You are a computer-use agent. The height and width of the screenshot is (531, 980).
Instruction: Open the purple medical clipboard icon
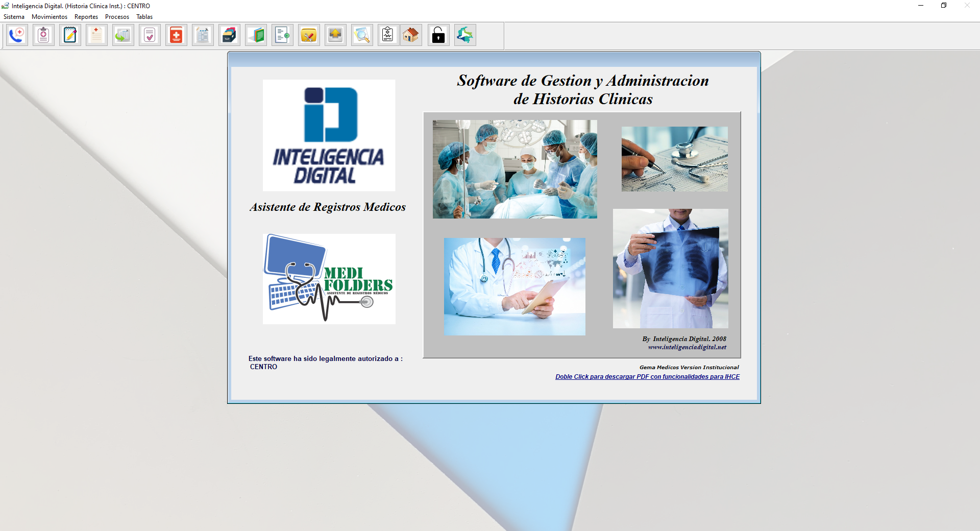click(x=44, y=35)
